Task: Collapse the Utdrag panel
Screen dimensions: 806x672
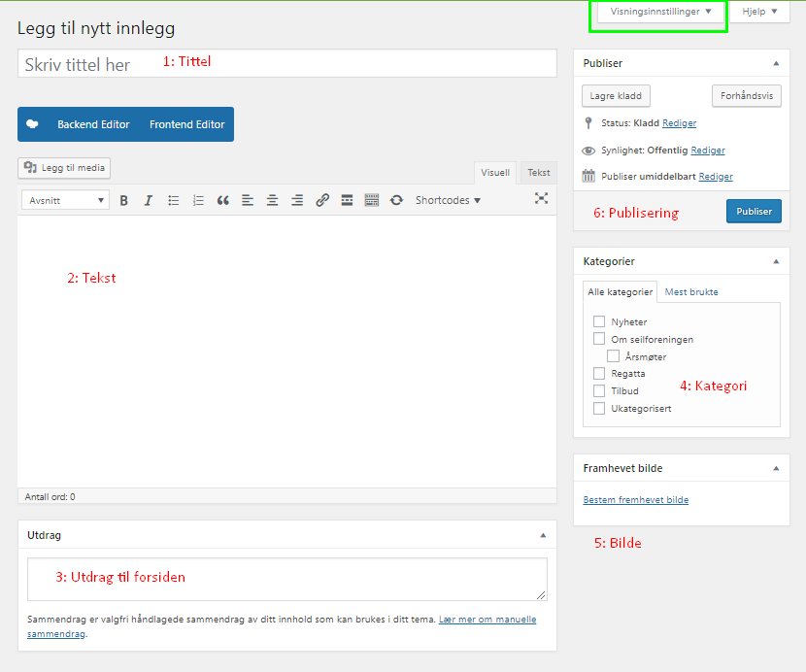Action: click(543, 535)
